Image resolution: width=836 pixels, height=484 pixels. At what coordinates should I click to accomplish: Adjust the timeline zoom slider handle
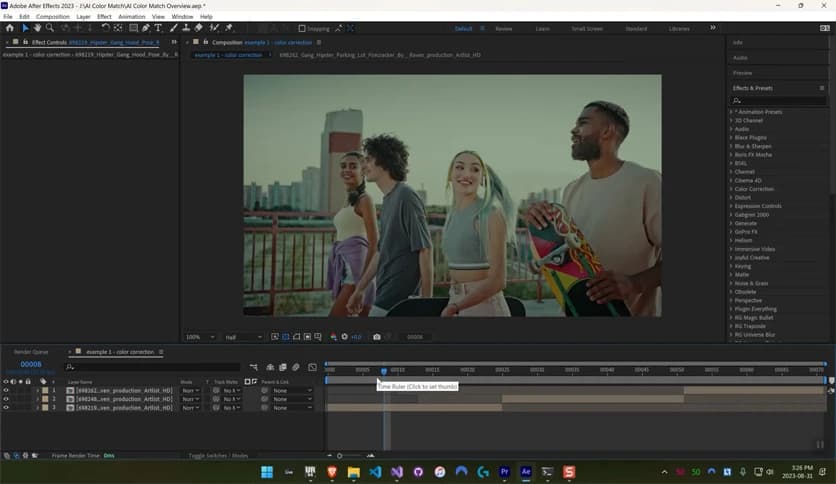tap(340, 456)
